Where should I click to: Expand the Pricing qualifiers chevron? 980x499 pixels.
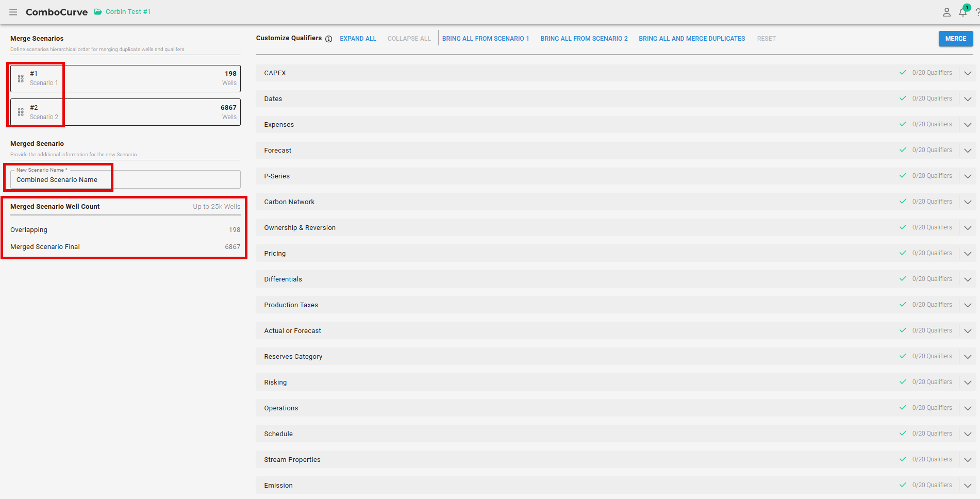pyautogui.click(x=968, y=254)
